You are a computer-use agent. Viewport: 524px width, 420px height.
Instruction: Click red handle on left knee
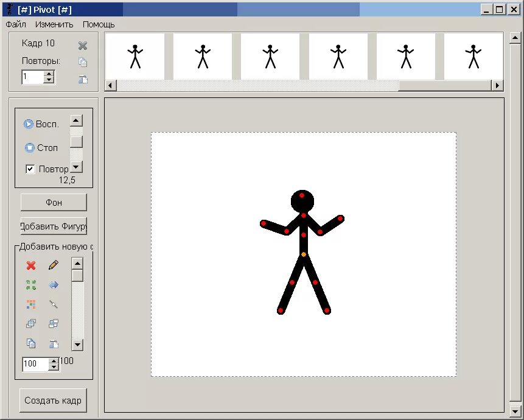click(292, 282)
